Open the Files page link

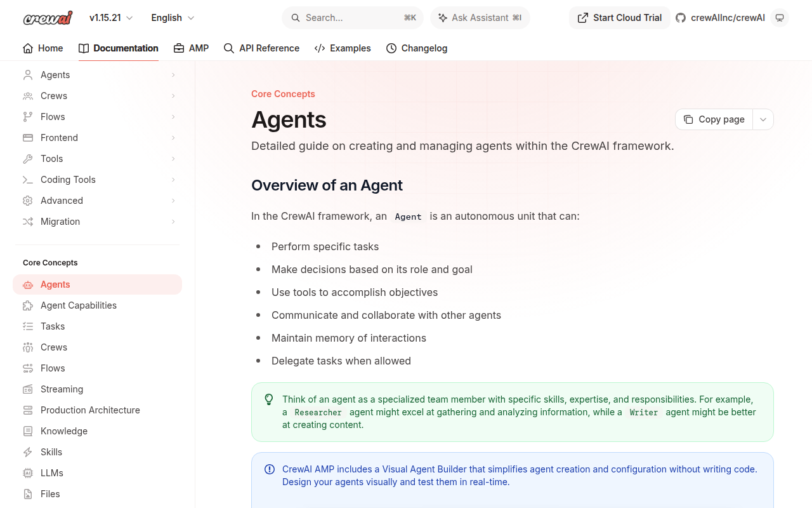pyautogui.click(x=97, y=494)
